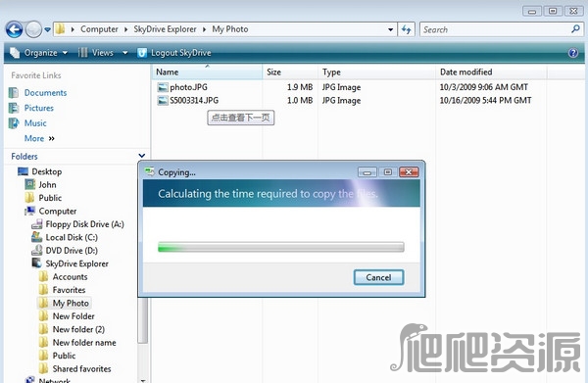Click the Pictures icon in Favorite Links
588x383 pixels.
(14, 108)
